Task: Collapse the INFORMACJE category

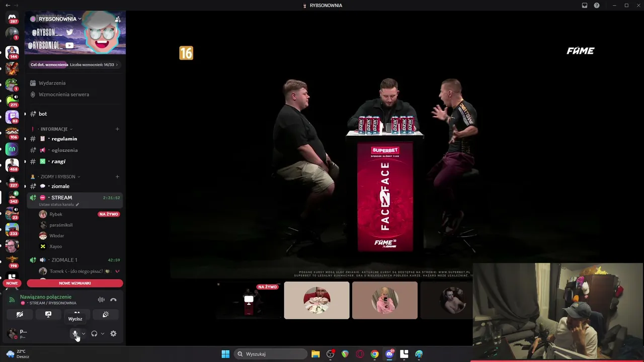Action: pyautogui.click(x=56, y=129)
